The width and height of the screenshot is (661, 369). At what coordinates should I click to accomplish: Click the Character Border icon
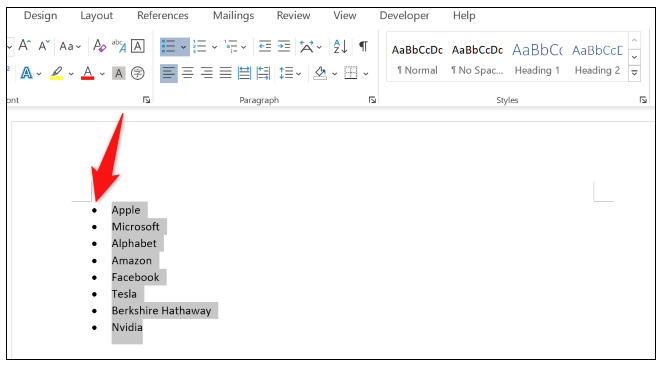[x=137, y=46]
